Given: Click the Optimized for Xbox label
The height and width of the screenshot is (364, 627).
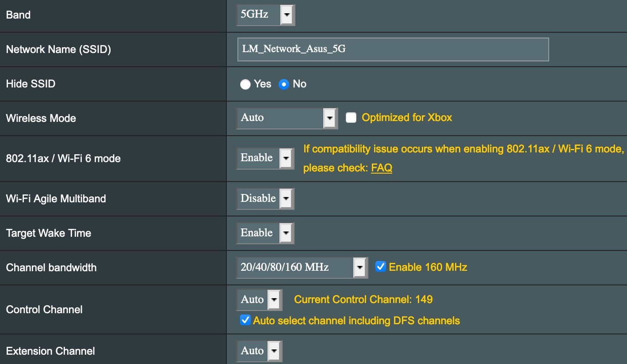Looking at the screenshot, I should point(407,118).
